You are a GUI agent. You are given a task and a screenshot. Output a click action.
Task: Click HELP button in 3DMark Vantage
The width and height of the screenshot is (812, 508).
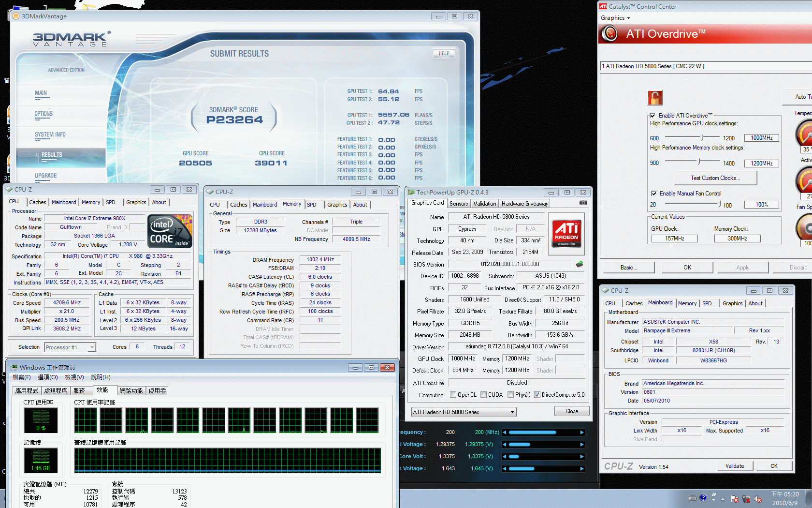click(444, 54)
